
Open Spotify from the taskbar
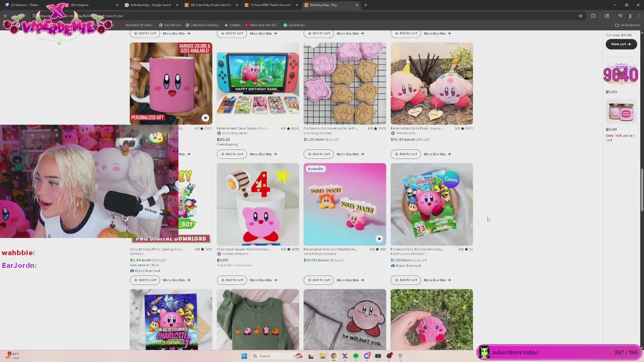click(x=356, y=356)
